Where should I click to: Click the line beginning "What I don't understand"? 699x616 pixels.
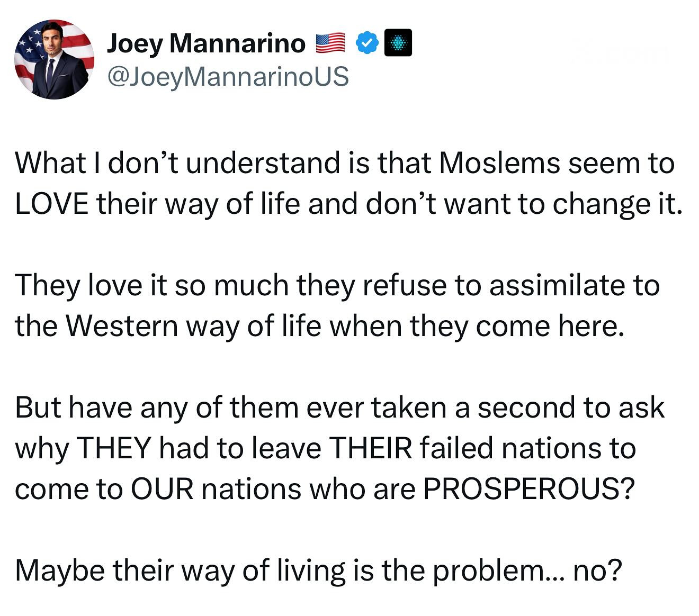pyautogui.click(x=345, y=162)
